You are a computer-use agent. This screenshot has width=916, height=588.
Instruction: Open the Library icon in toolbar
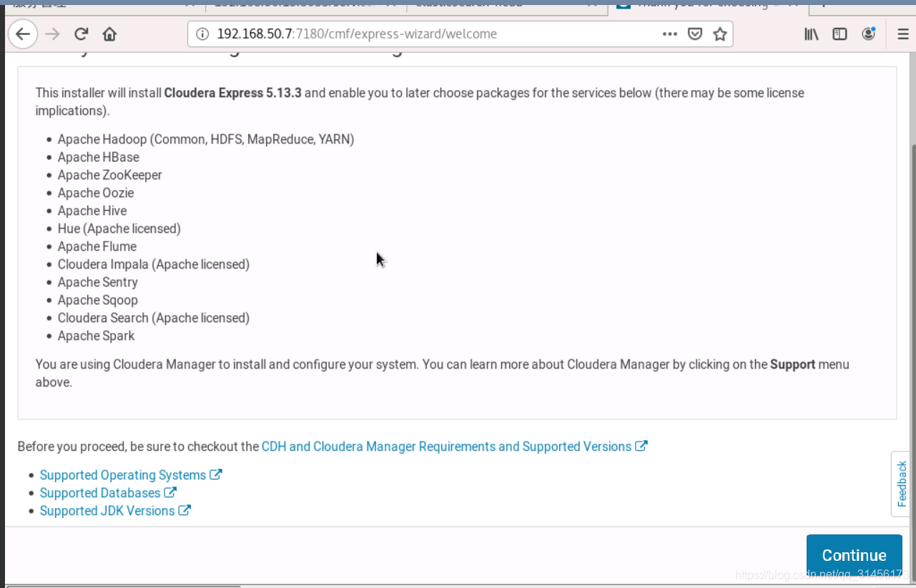[811, 34]
